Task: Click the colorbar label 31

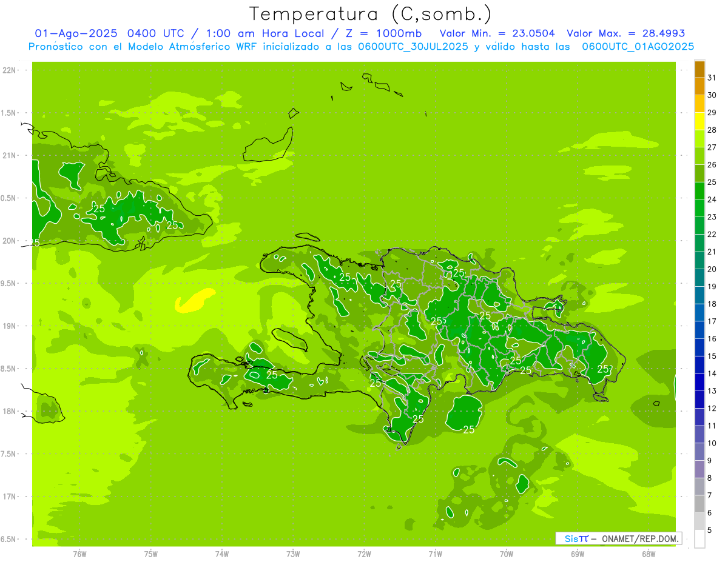Action: pyautogui.click(x=712, y=78)
